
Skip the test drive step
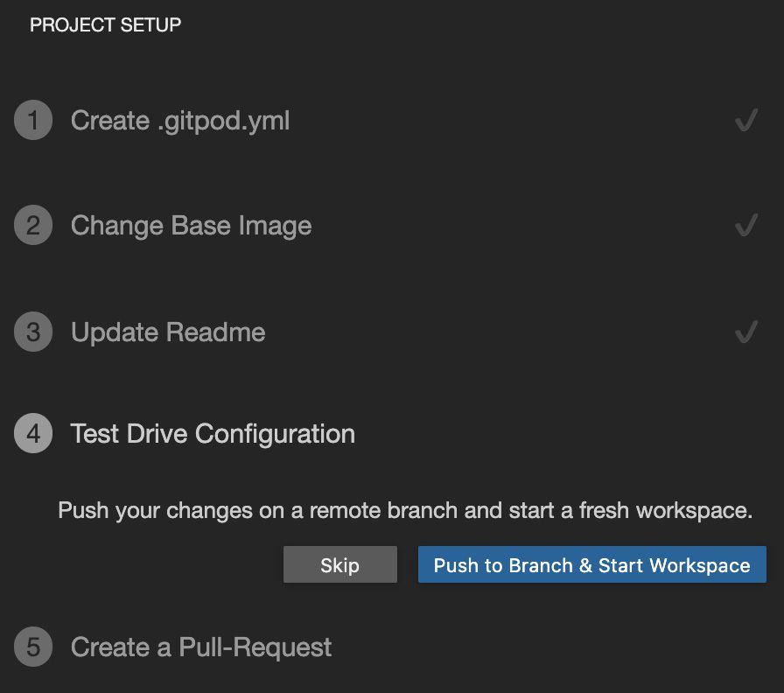coord(340,565)
